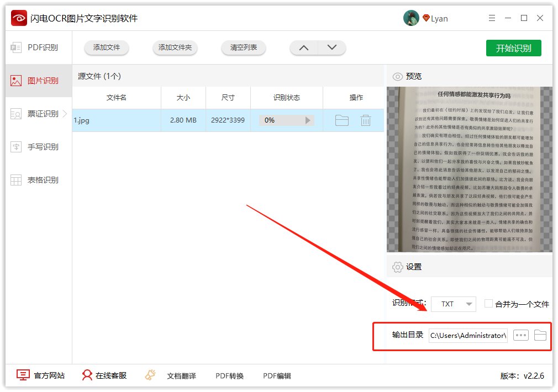This screenshot has height=392, width=558.
Task: Open the settings gear beside 设置
Action: point(397,266)
